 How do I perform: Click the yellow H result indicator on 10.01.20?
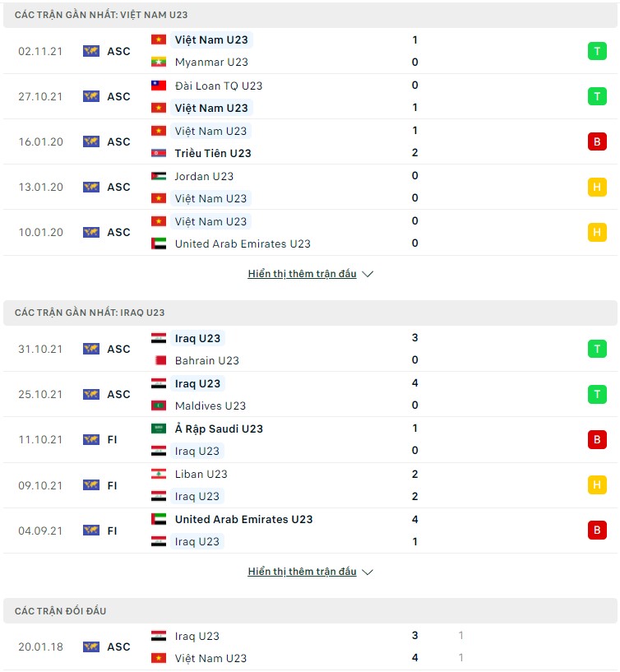598,232
